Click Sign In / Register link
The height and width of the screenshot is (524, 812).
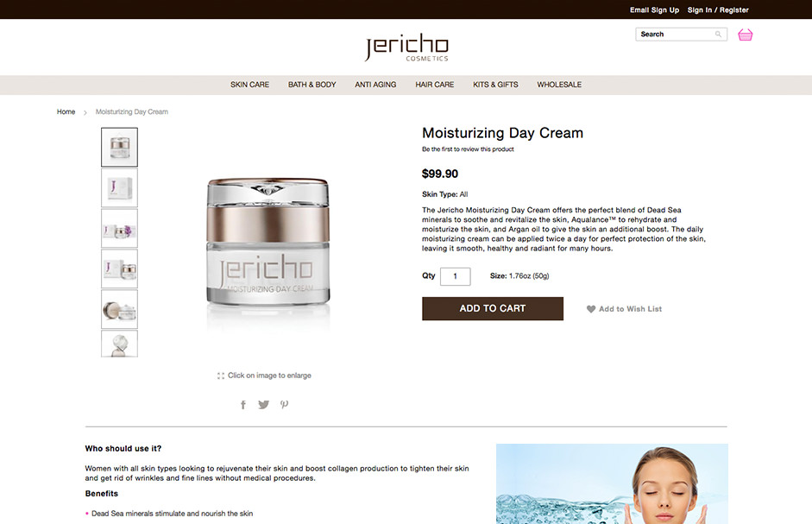coord(718,9)
